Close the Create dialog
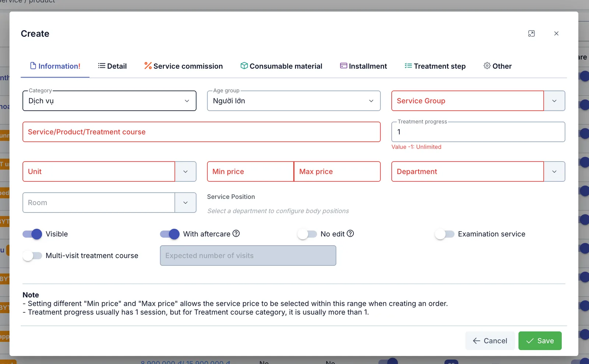 556,33
